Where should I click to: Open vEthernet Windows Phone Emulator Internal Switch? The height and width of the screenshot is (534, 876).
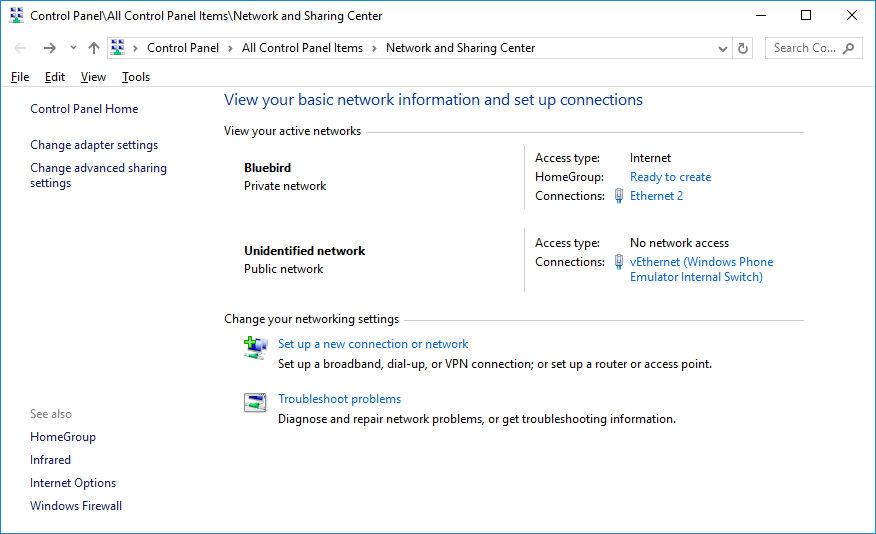pyautogui.click(x=702, y=269)
